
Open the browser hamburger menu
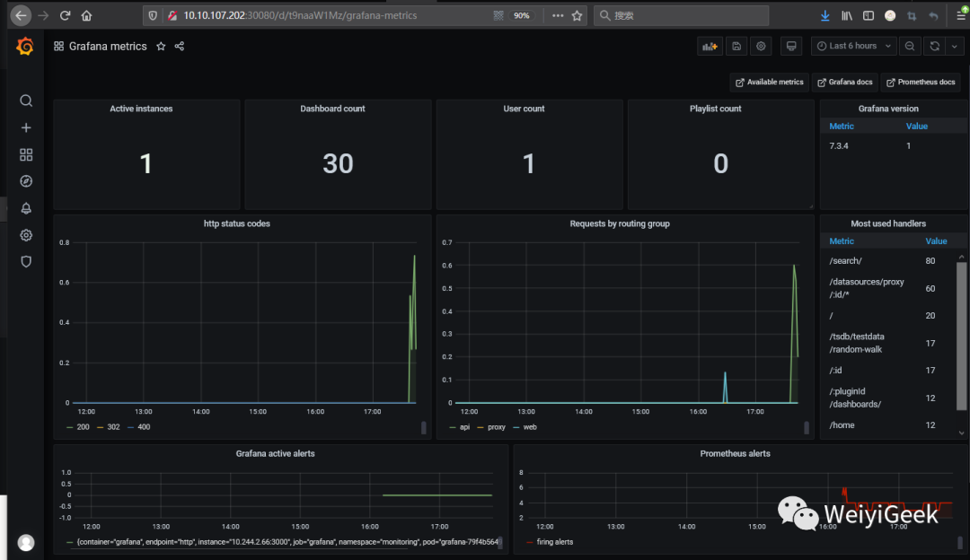[x=961, y=15]
